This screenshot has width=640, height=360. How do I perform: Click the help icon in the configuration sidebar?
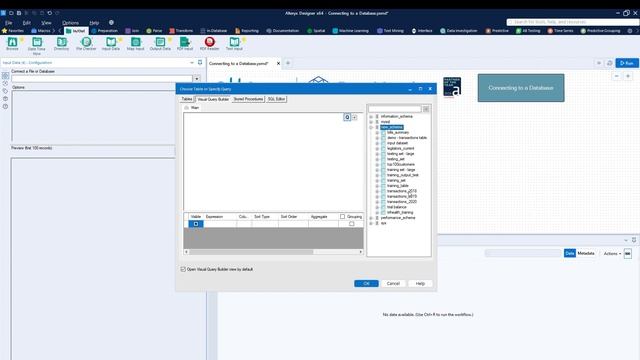click(x=5, y=106)
